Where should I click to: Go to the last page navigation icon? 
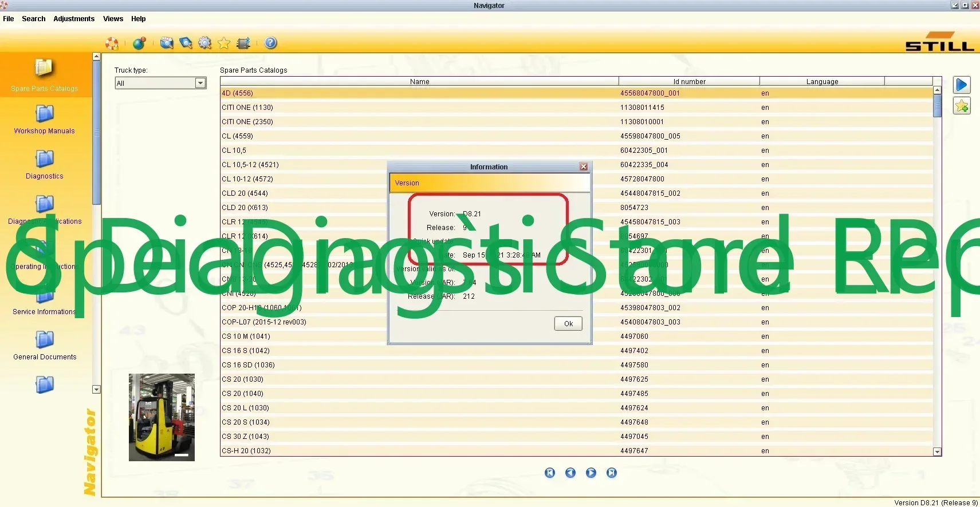tap(612, 473)
